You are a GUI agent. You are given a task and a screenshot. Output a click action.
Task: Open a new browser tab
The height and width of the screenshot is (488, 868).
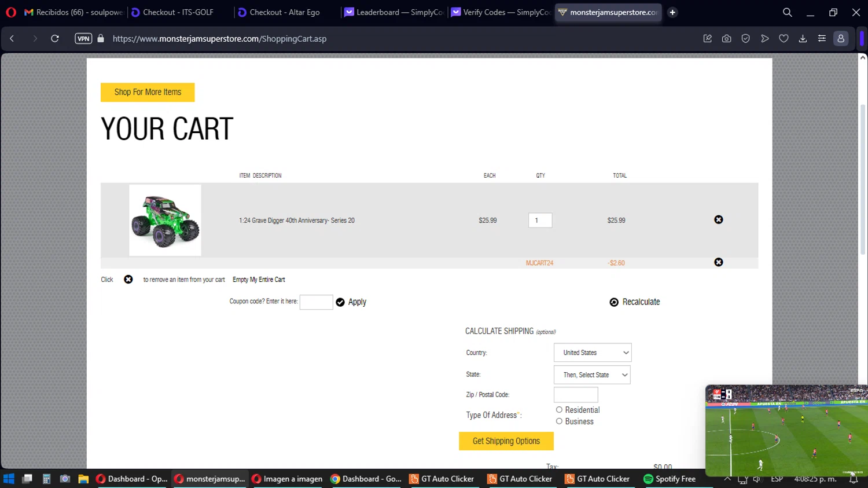point(672,12)
